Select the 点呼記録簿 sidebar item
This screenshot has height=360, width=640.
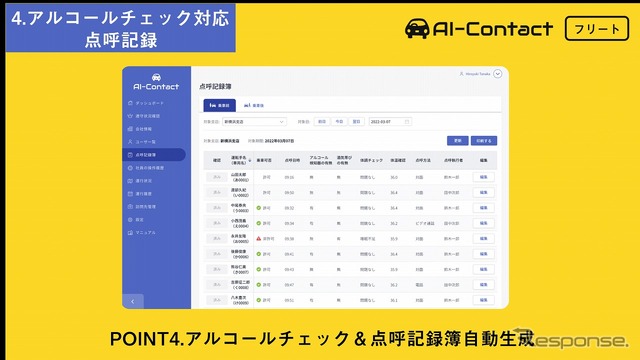click(x=154, y=155)
